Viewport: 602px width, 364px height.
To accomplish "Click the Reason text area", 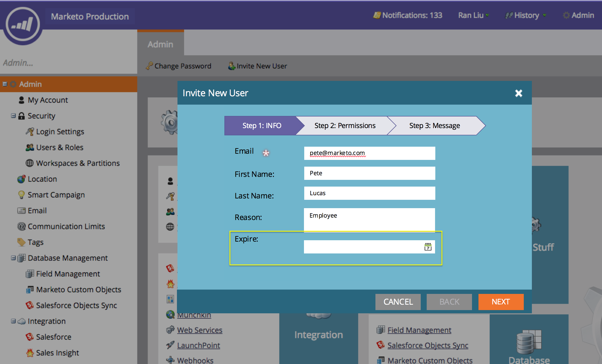I will 369,219.
